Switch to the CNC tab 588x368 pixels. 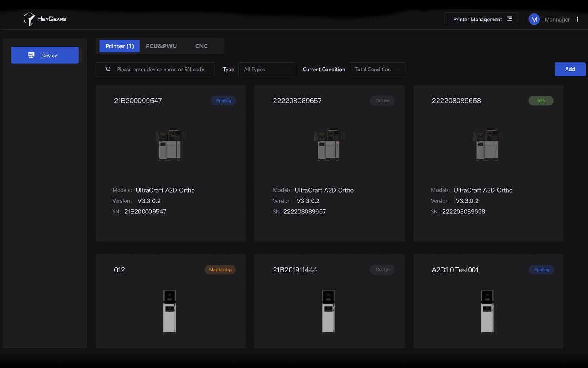pos(201,46)
